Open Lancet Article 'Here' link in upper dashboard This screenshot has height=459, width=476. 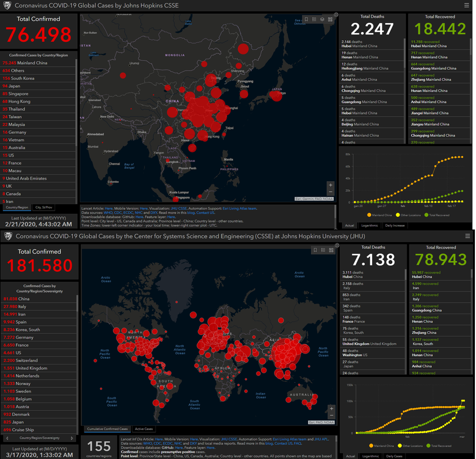pos(109,208)
